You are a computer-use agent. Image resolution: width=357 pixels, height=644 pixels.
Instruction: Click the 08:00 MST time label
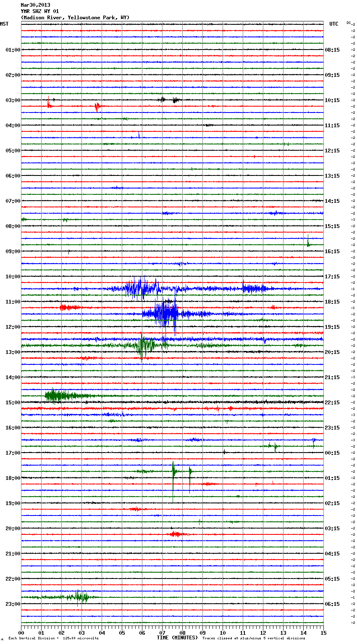(x=13, y=226)
